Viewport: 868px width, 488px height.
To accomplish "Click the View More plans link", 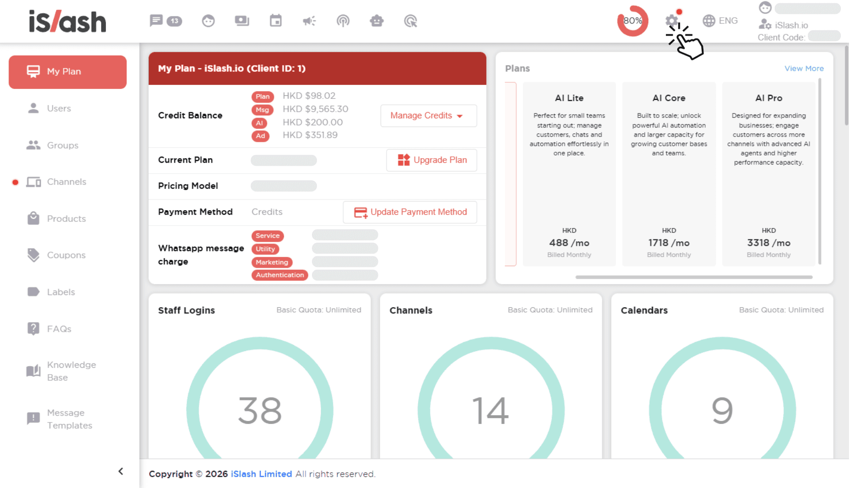I will [804, 68].
